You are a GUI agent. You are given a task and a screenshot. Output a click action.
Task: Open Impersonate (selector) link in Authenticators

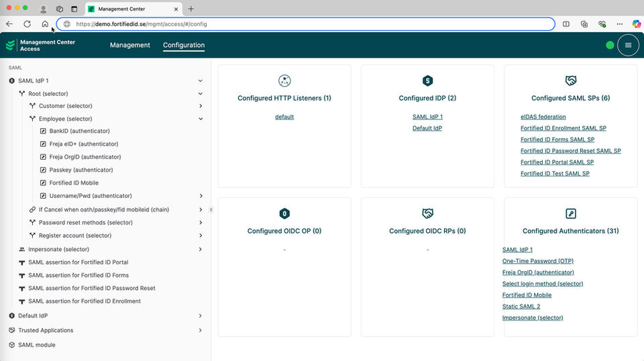click(x=532, y=318)
